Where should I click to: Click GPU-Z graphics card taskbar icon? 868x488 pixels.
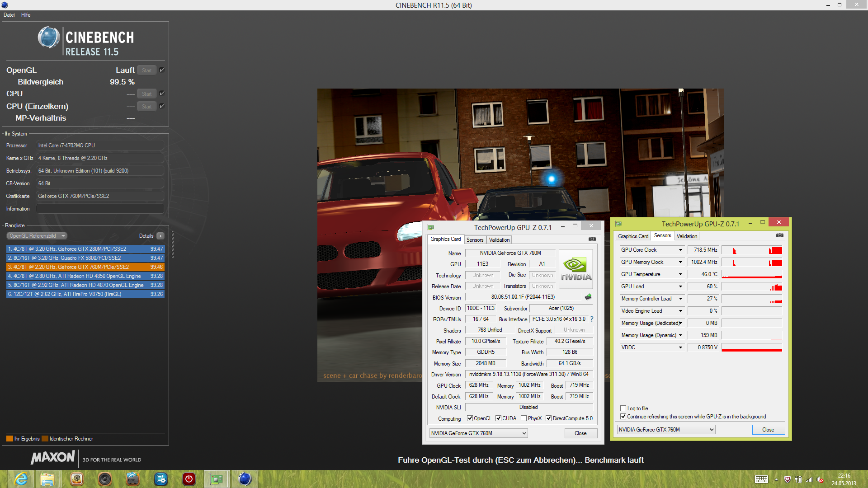pos(217,479)
